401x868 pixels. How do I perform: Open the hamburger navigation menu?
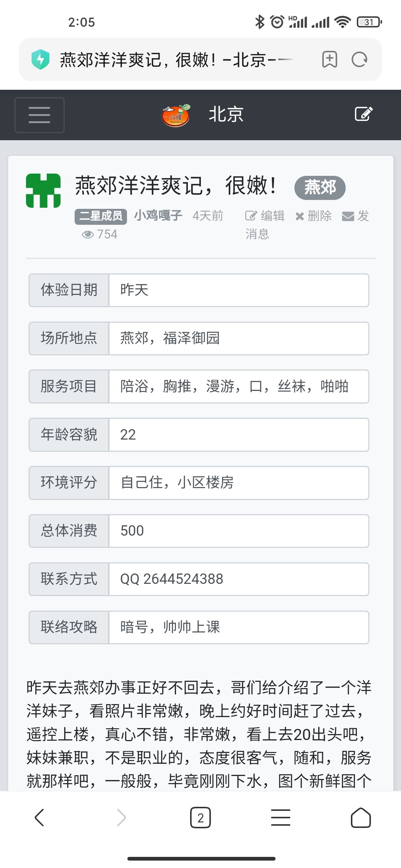(x=39, y=115)
